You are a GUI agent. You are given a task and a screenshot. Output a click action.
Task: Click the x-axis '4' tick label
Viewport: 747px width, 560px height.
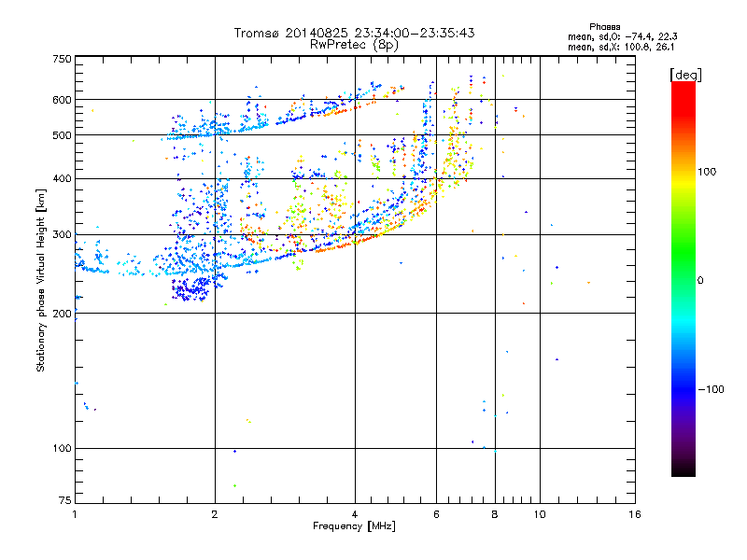[x=355, y=514]
